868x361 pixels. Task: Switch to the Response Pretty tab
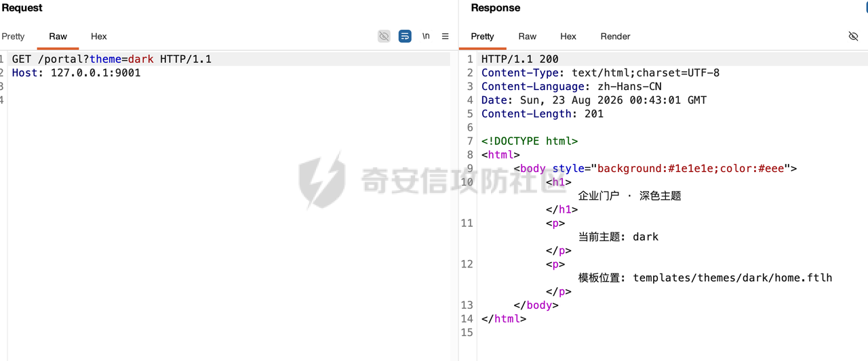pos(483,37)
